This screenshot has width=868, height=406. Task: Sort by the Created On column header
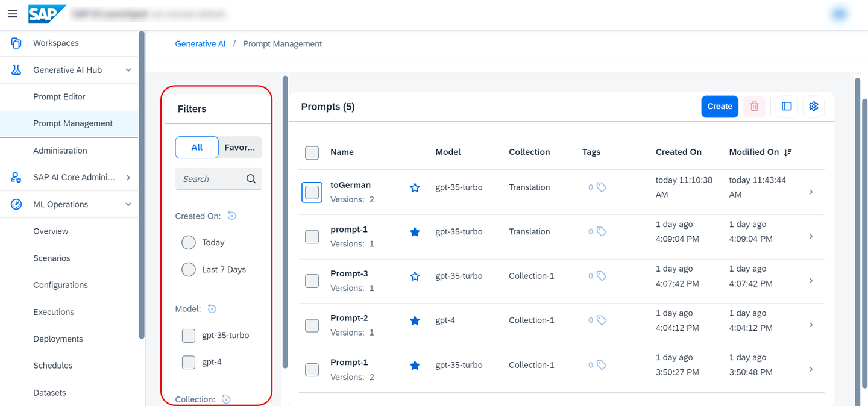pyautogui.click(x=679, y=152)
